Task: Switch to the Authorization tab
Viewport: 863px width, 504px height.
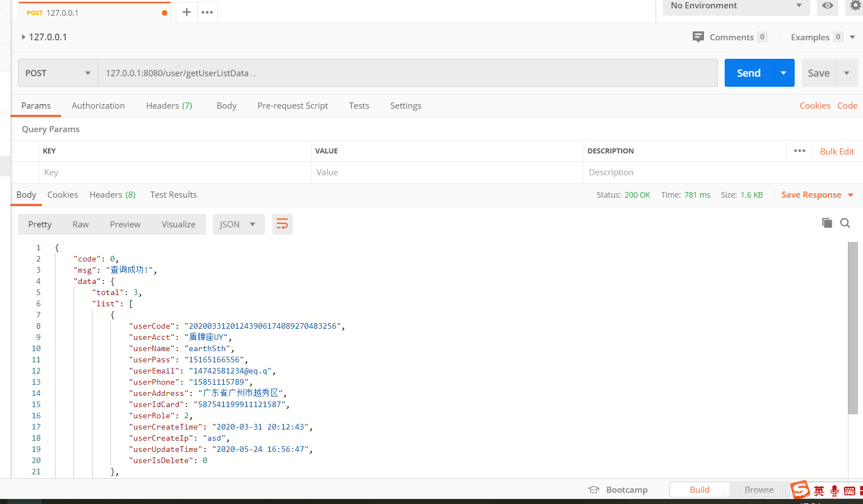Action: 98,105
